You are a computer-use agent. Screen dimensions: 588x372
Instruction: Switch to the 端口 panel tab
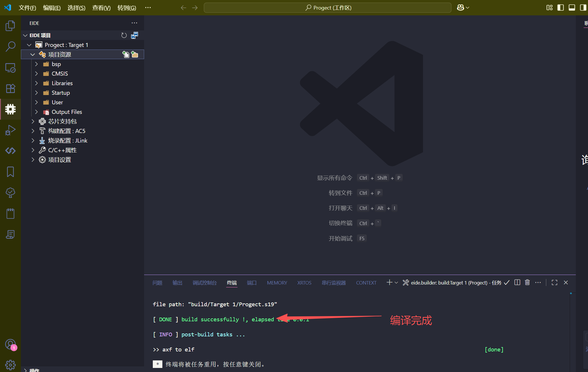(x=252, y=283)
